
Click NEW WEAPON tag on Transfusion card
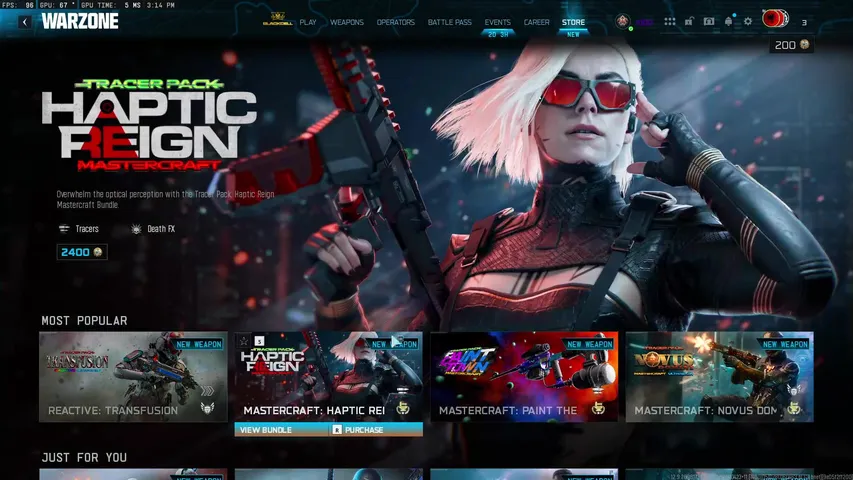pyautogui.click(x=199, y=344)
